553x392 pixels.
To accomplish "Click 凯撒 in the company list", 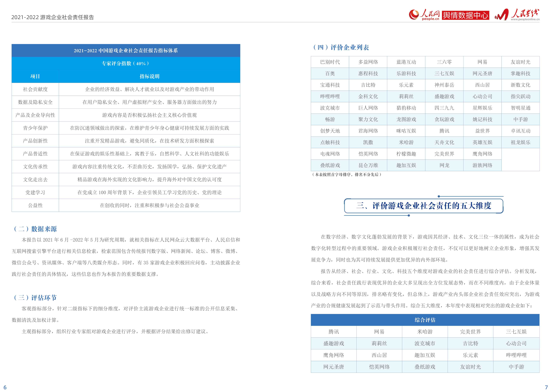I will pos(368,142).
